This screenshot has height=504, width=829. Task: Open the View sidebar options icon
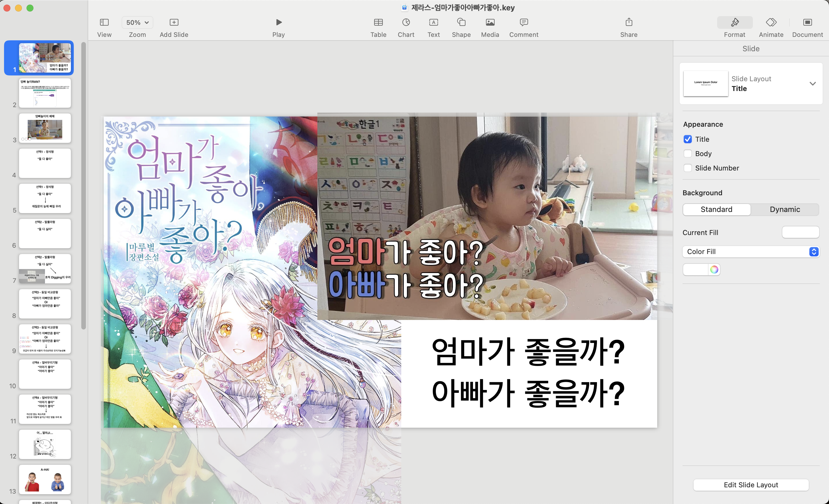[104, 22]
